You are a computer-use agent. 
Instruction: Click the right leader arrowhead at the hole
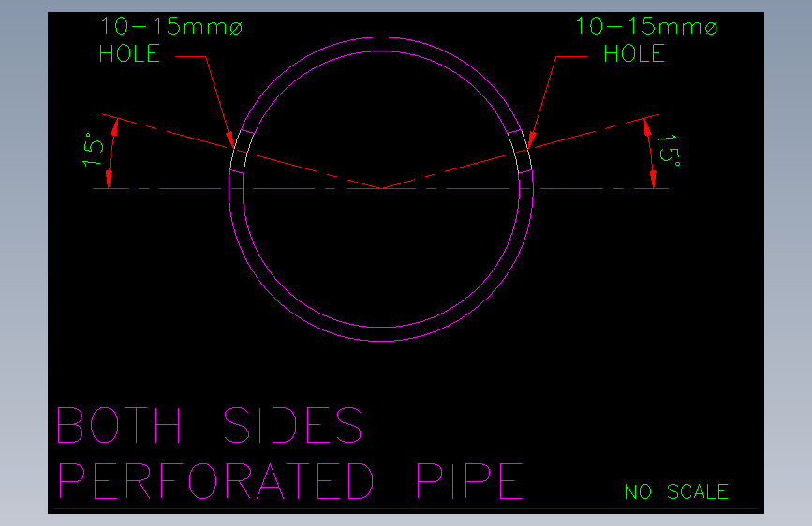click(x=531, y=140)
